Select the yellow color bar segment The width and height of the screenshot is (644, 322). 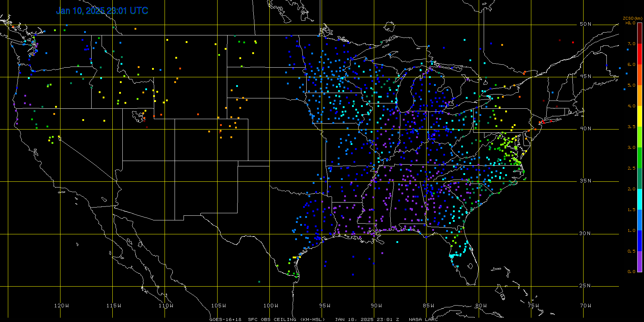coord(640,116)
